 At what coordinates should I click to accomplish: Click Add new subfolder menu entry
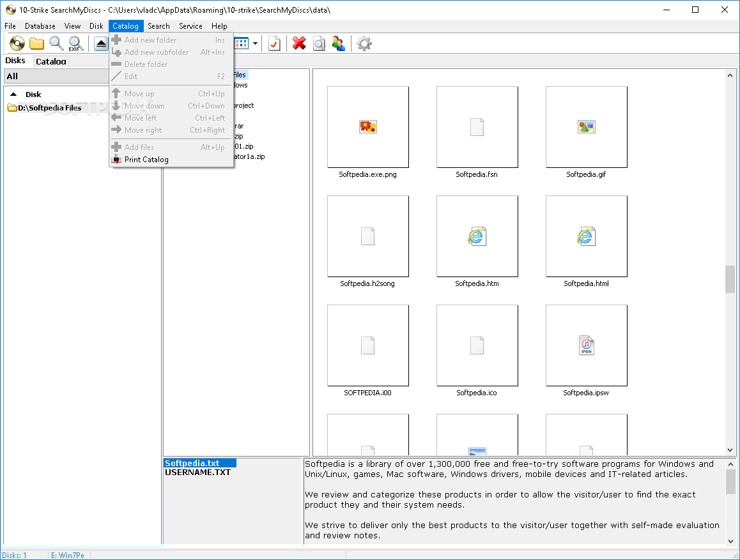click(172, 52)
